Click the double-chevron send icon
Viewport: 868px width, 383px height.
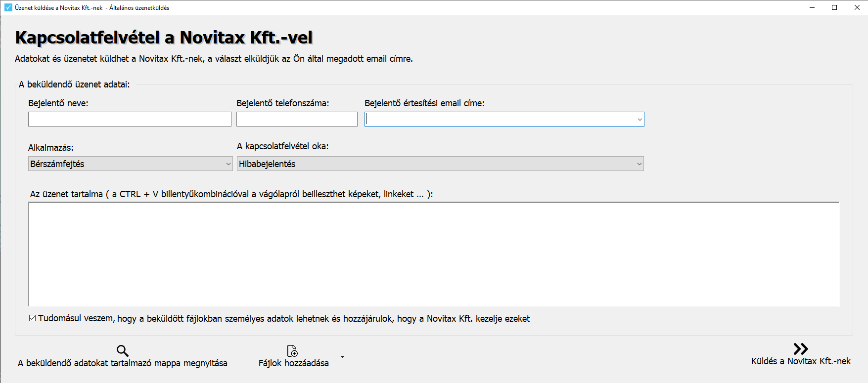tap(801, 349)
